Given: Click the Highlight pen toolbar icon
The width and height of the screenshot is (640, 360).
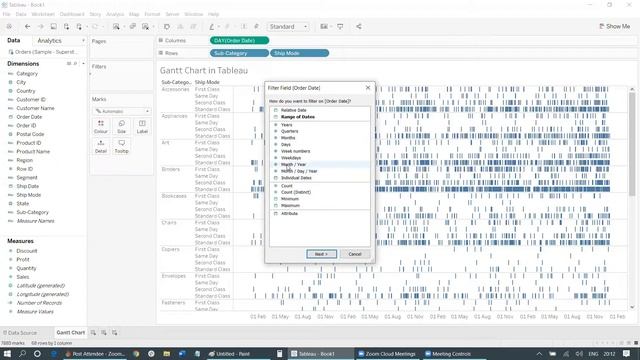Looking at the screenshot, I should pos(211,27).
